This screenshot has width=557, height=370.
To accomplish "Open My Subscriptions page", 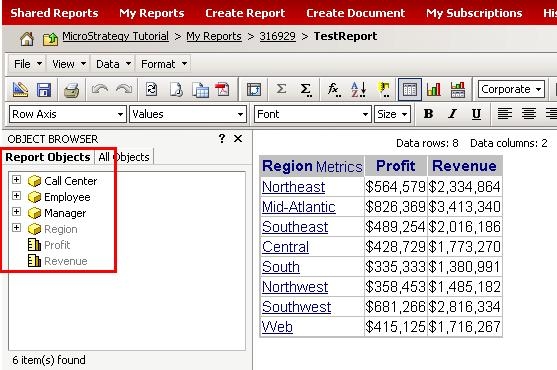I will [x=474, y=13].
